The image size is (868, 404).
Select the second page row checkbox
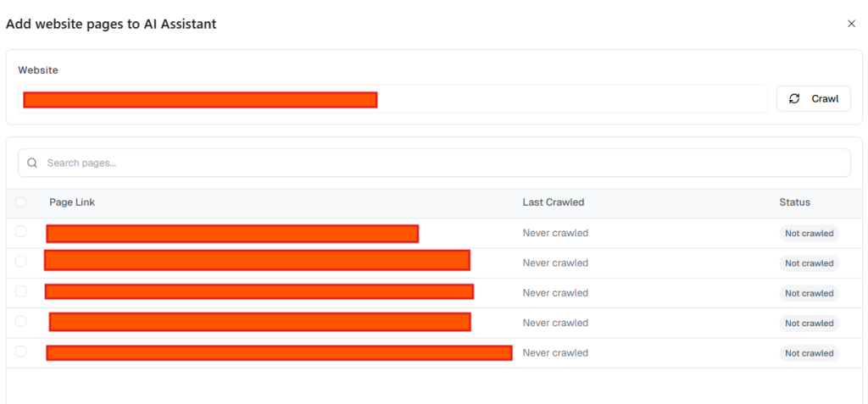tap(20, 262)
